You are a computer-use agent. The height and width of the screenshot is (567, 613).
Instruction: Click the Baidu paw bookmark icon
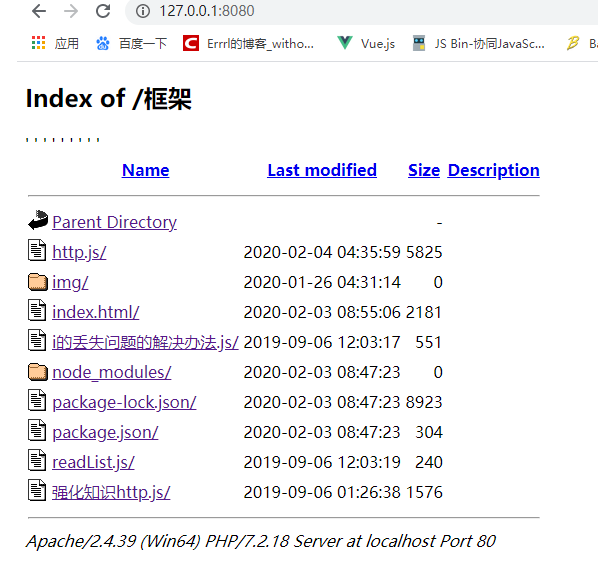[x=103, y=43]
